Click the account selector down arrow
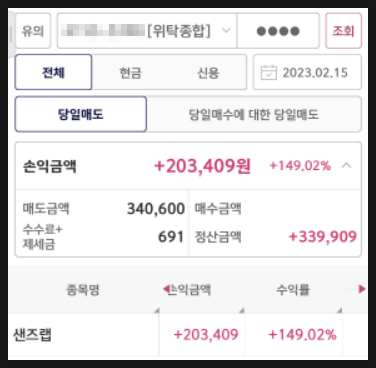This screenshot has width=376, height=368. click(x=226, y=31)
